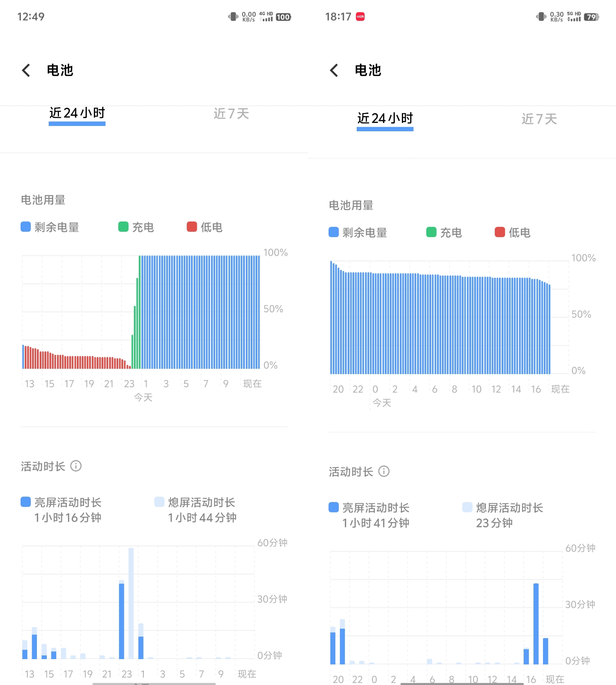Tap tall hour-16 bar in right activity chart
Screen dimensions: 616x685
pyautogui.click(x=536, y=624)
